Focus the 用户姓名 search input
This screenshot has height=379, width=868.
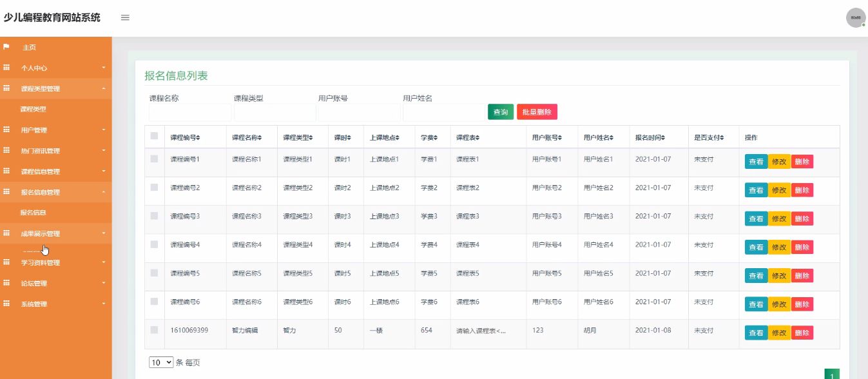click(444, 113)
